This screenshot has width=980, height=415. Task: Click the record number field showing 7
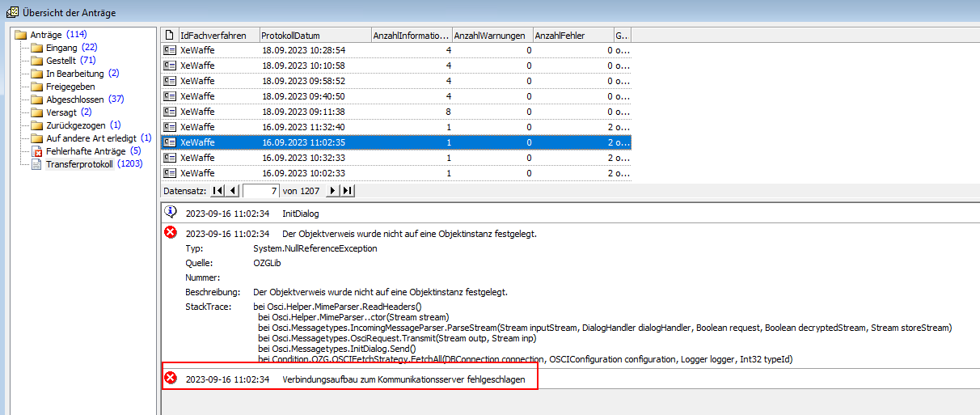pyautogui.click(x=260, y=191)
